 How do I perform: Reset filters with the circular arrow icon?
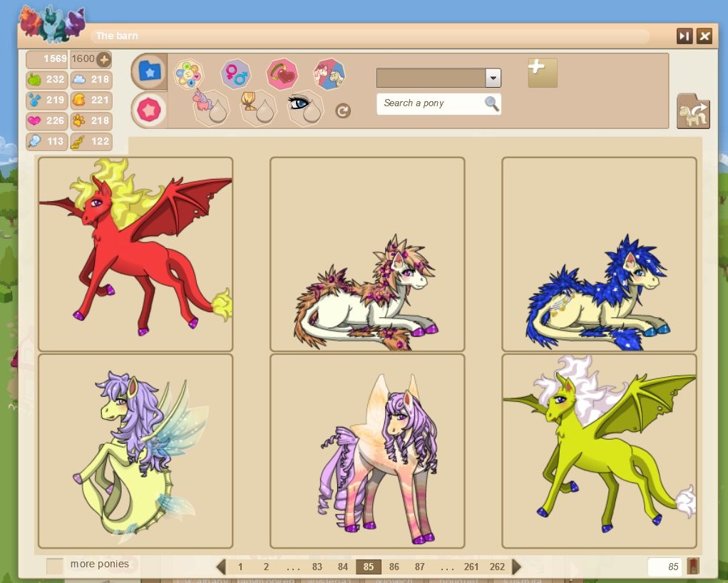pyautogui.click(x=343, y=110)
